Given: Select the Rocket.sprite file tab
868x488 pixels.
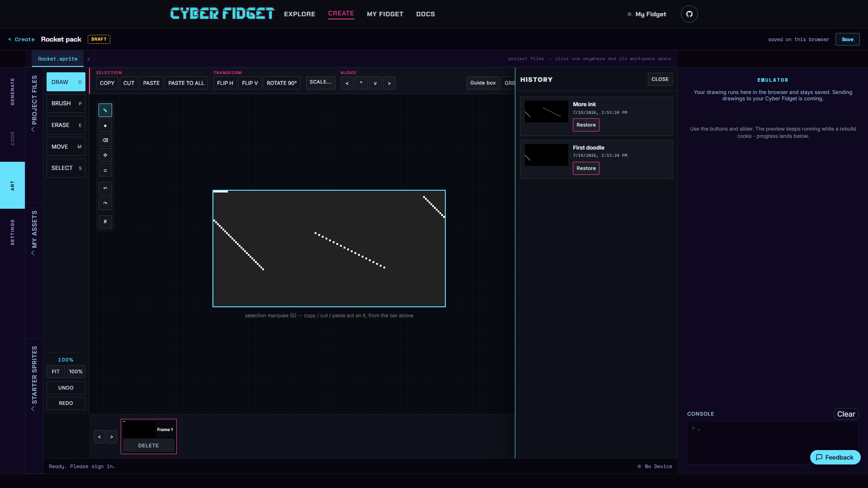Looking at the screenshot, I should [x=57, y=59].
